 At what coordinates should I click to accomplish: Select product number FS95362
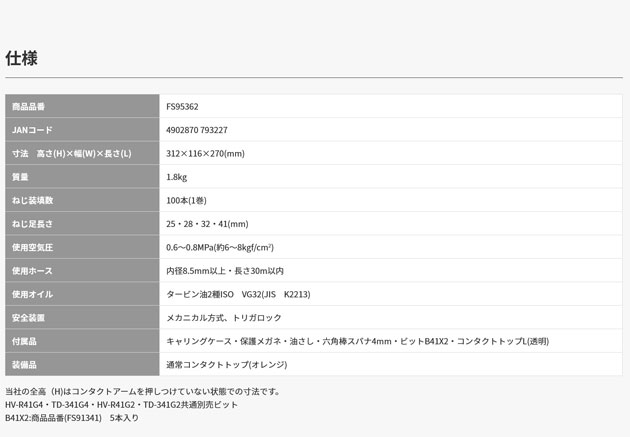(182, 106)
